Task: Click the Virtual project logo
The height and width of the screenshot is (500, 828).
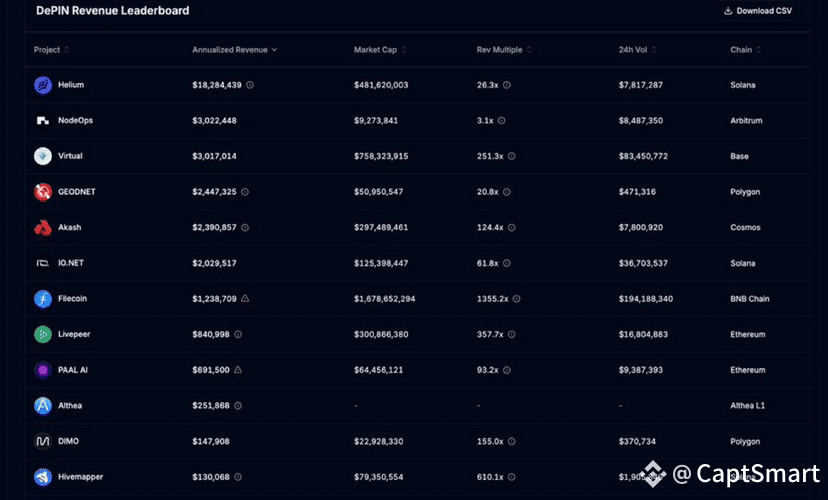Action: click(43, 156)
